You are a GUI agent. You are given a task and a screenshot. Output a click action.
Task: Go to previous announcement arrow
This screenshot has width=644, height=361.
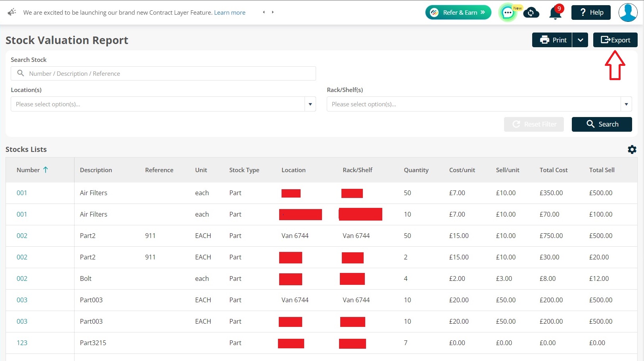(x=264, y=12)
